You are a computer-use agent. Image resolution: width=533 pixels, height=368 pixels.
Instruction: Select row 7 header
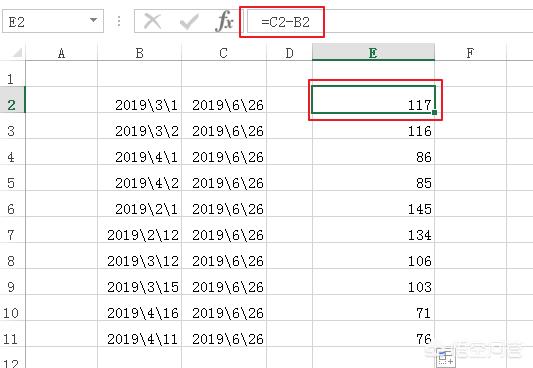tap(13, 230)
